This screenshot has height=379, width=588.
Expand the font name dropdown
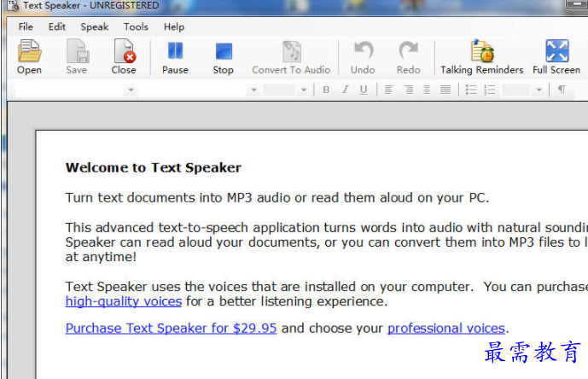point(253,90)
